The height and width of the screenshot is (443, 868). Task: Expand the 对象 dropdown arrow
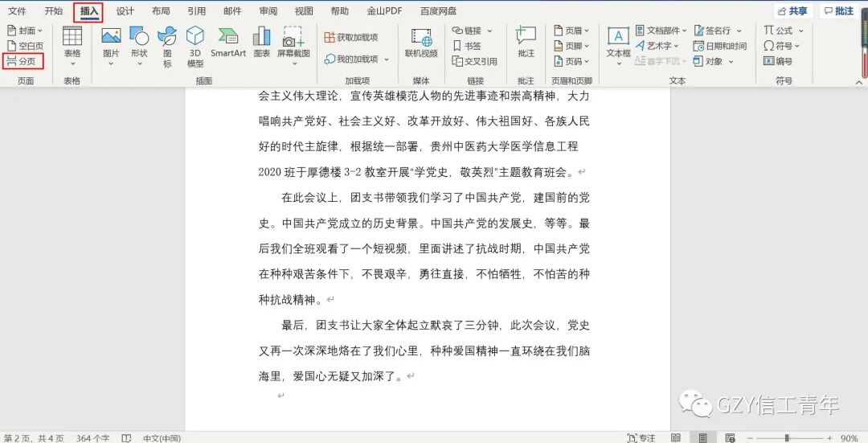tap(731, 62)
